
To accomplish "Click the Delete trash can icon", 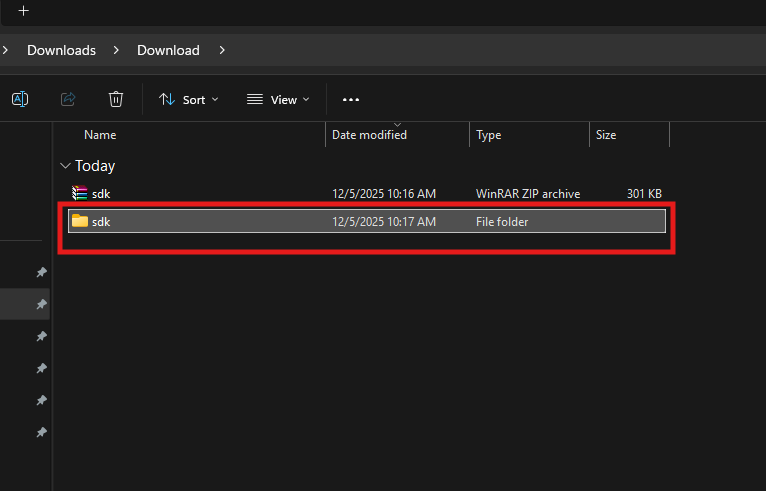I will coord(116,99).
